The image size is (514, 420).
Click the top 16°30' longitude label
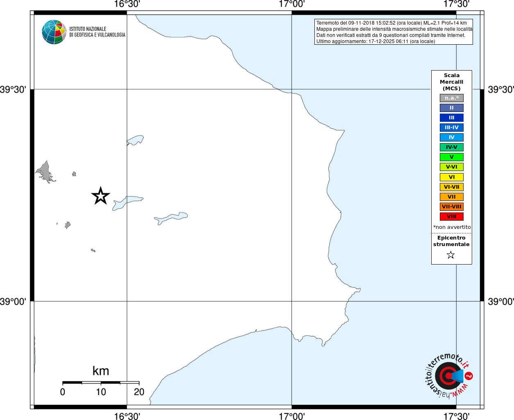pyautogui.click(x=127, y=4)
